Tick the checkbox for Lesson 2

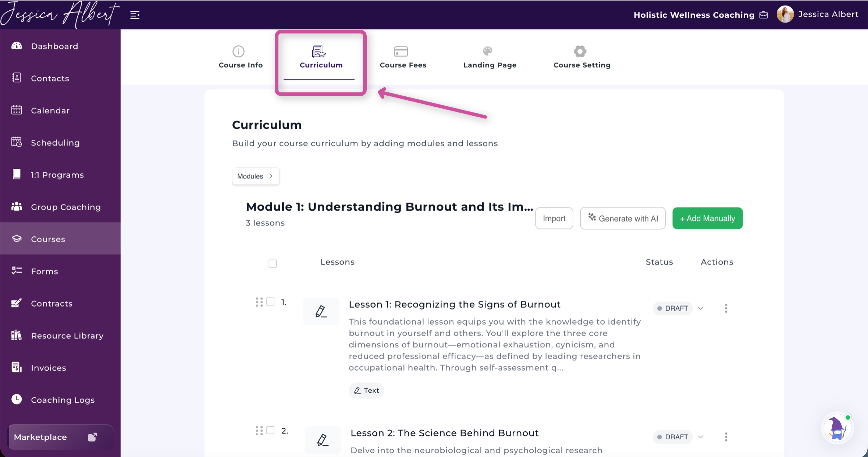coord(270,430)
